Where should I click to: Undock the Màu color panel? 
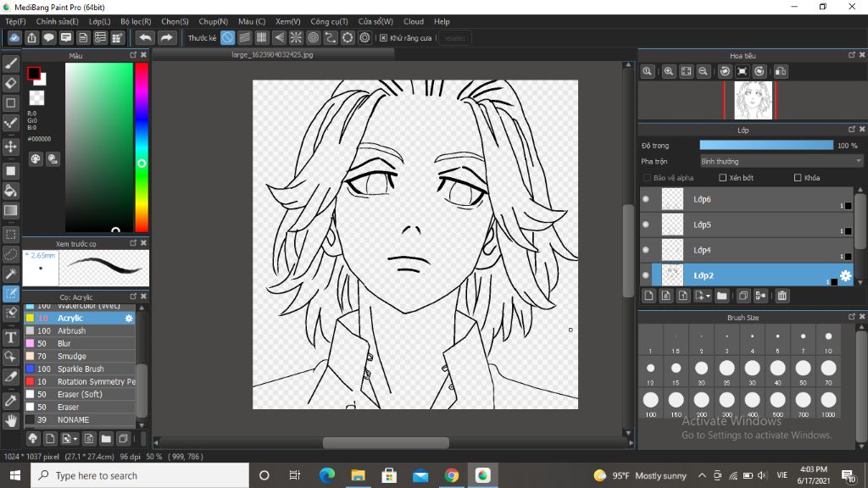pos(133,55)
